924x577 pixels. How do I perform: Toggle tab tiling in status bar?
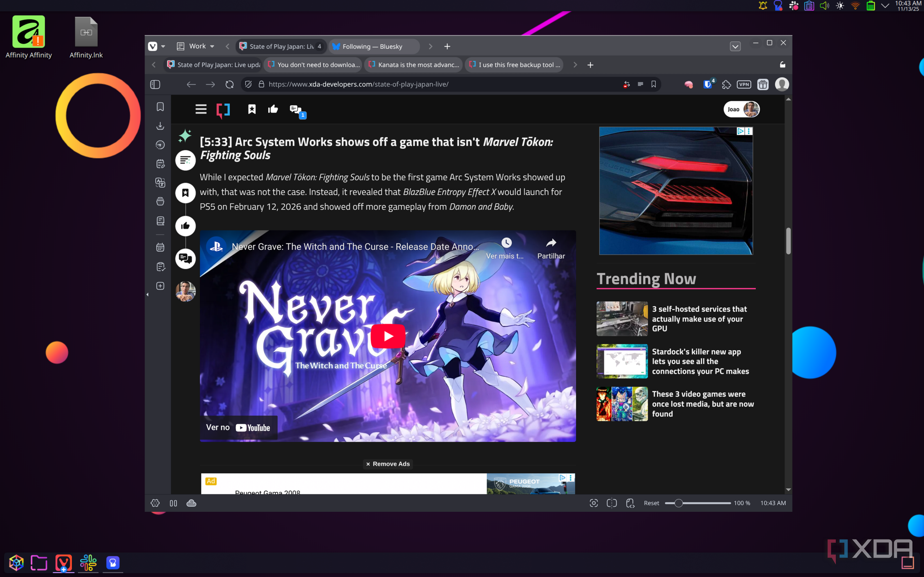tap(612, 503)
